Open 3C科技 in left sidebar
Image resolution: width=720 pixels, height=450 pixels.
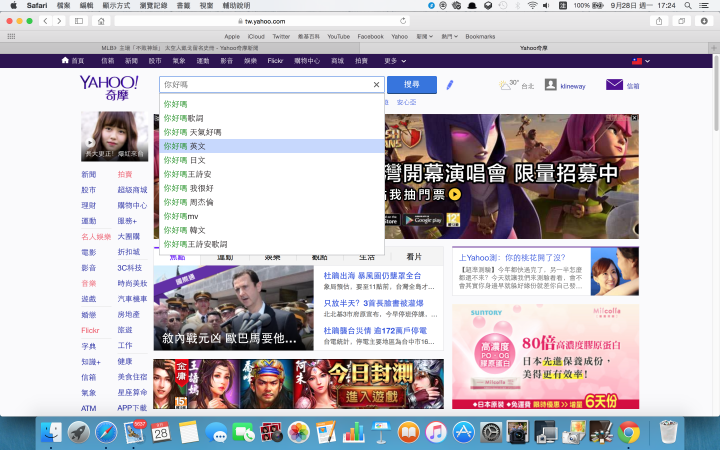(x=129, y=268)
